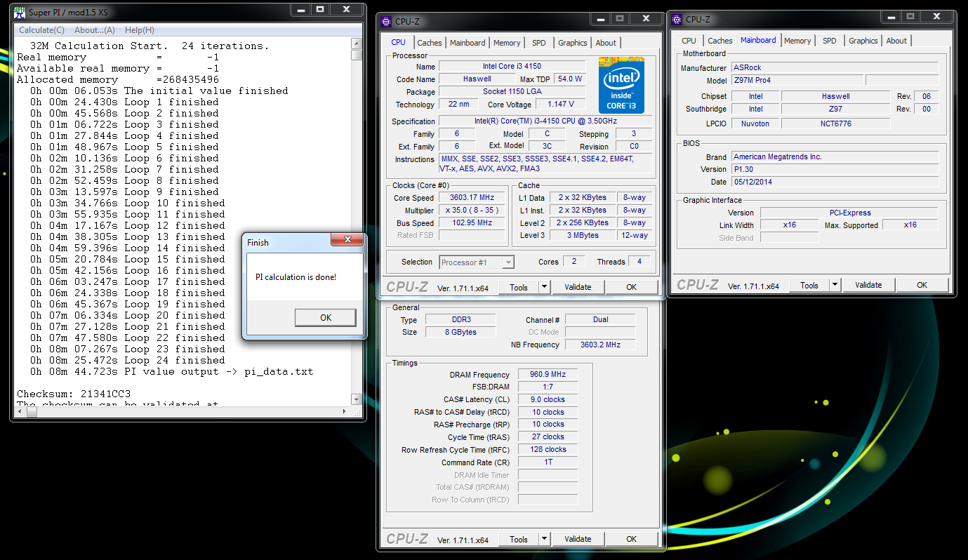Click the Mainboard CPU-Z window title icon
Image resolution: width=968 pixels, height=560 pixels.
coord(677,20)
